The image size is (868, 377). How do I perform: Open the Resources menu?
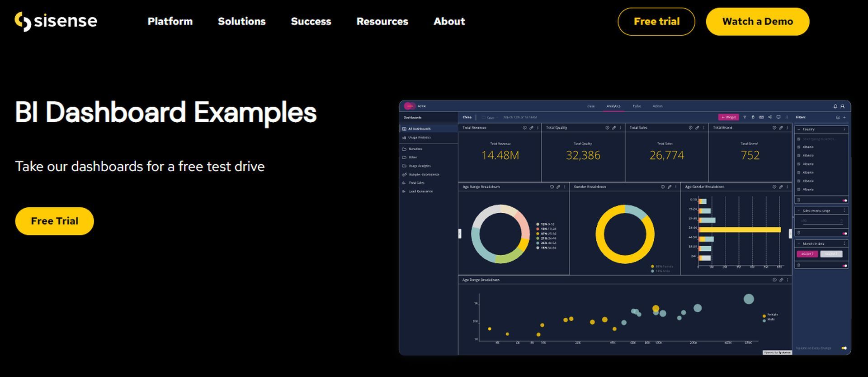click(x=382, y=21)
